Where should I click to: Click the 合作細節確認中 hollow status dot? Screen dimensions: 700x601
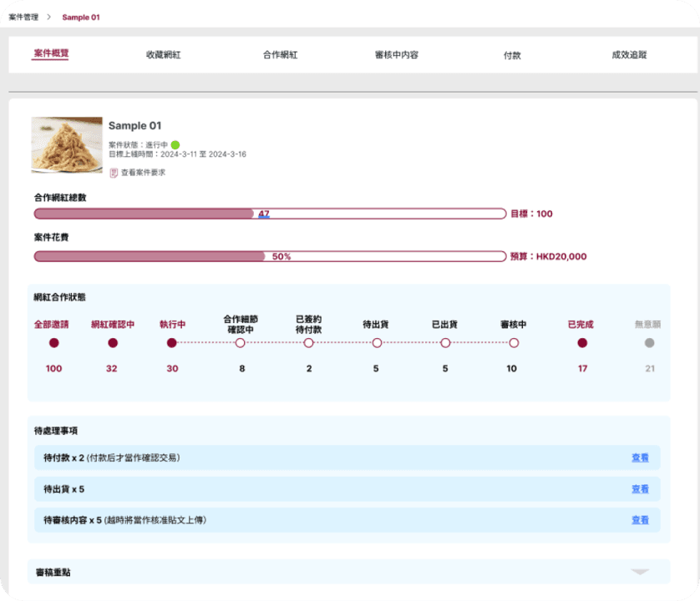click(241, 343)
